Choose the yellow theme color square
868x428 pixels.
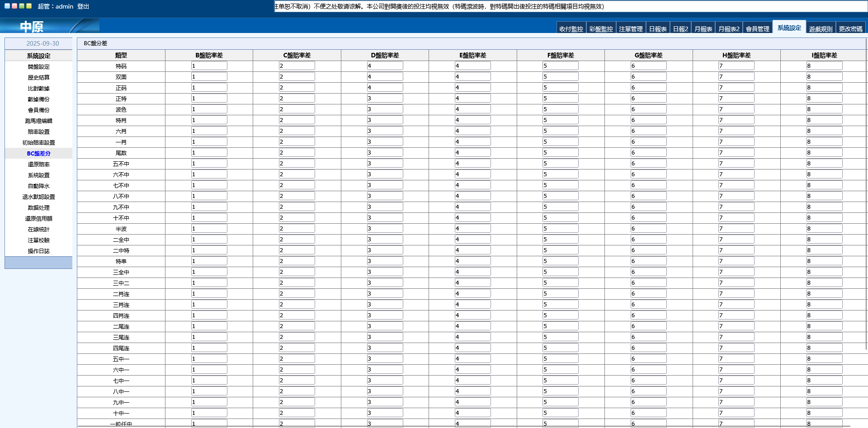tap(29, 6)
